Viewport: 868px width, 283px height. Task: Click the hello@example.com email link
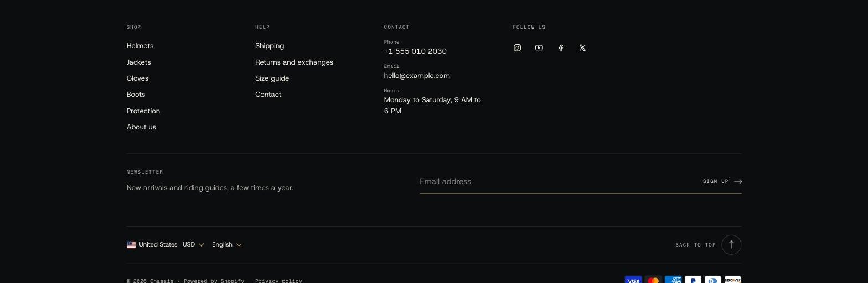click(417, 76)
